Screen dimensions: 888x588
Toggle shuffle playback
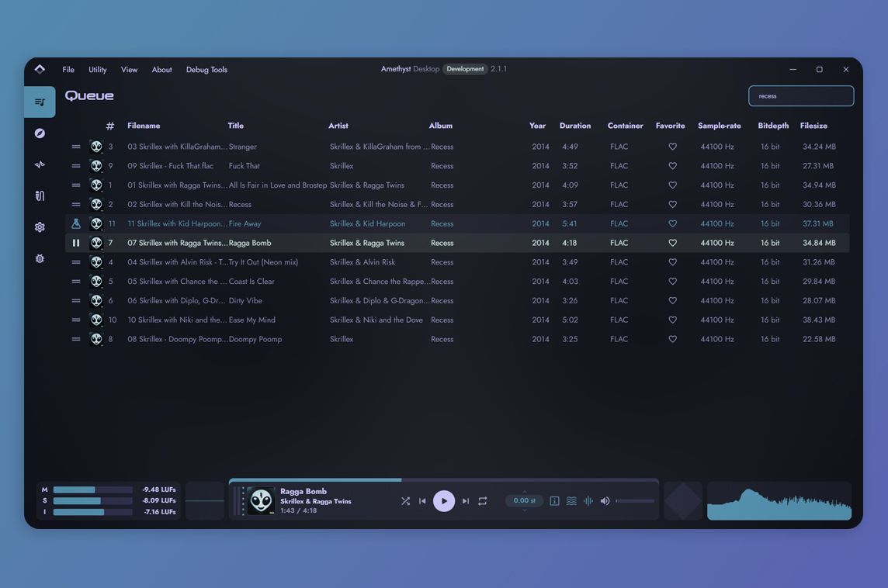tap(405, 501)
